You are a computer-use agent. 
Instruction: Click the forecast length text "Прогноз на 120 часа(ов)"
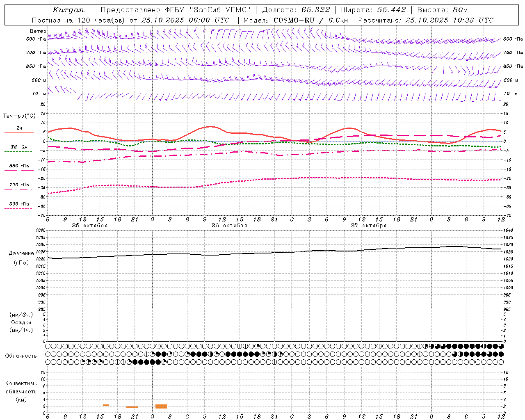(79, 20)
